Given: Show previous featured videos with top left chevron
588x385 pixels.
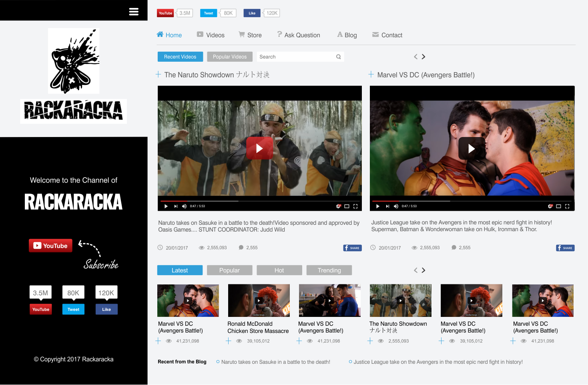Looking at the screenshot, I should tap(415, 56).
